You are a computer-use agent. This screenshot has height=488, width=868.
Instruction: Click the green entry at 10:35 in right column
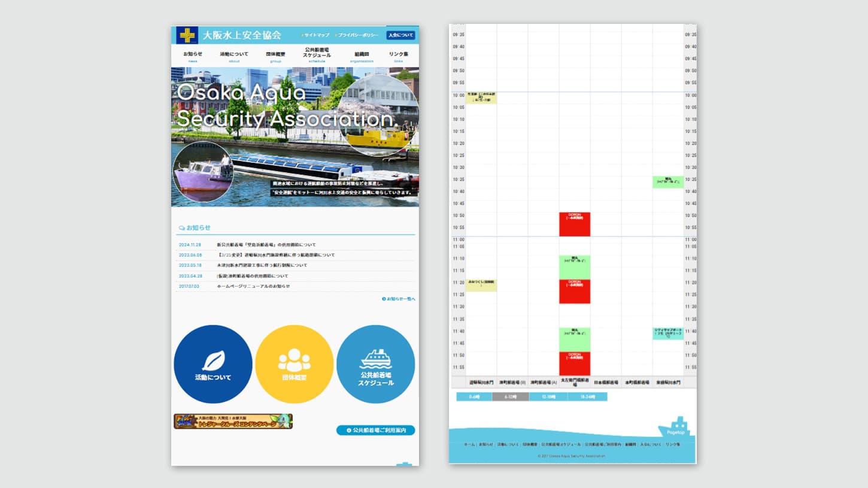(x=668, y=182)
